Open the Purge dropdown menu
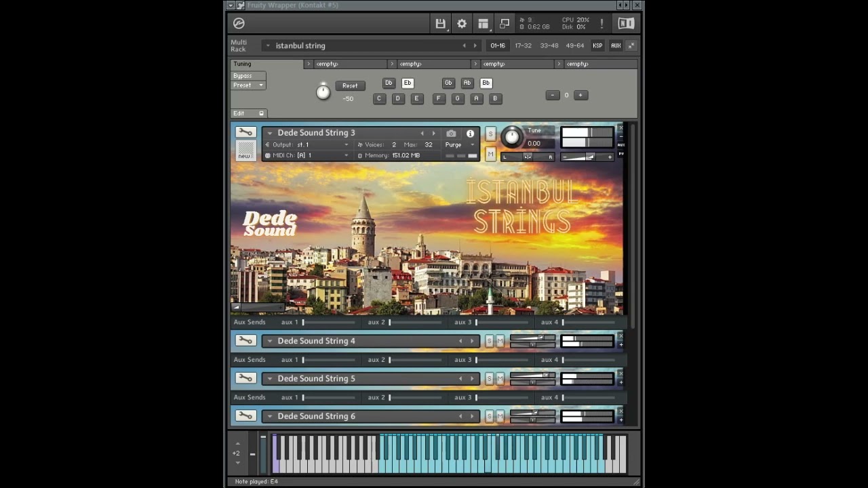Viewport: 868px width, 488px height. 460,144
